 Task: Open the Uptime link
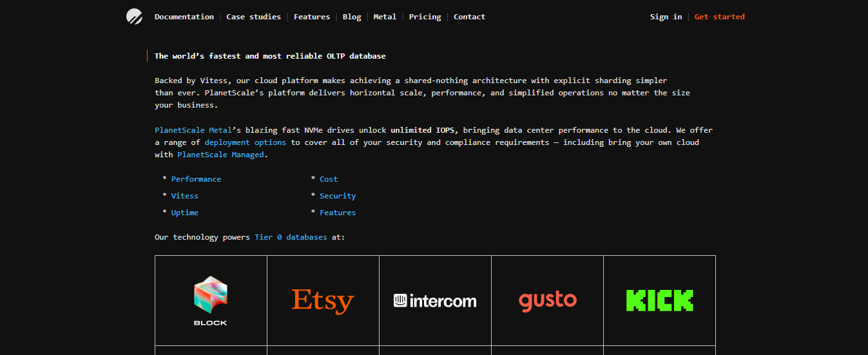184,213
